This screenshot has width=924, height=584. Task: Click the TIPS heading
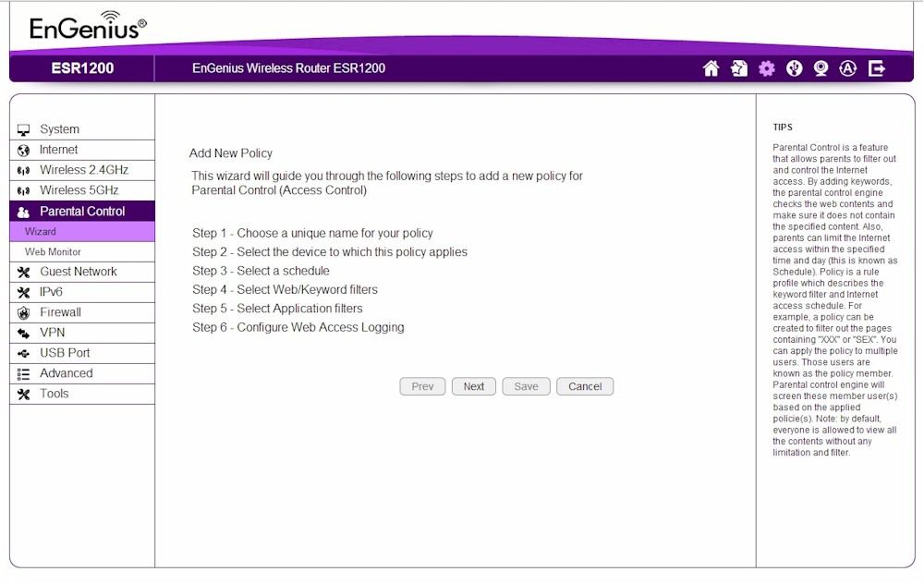click(783, 128)
